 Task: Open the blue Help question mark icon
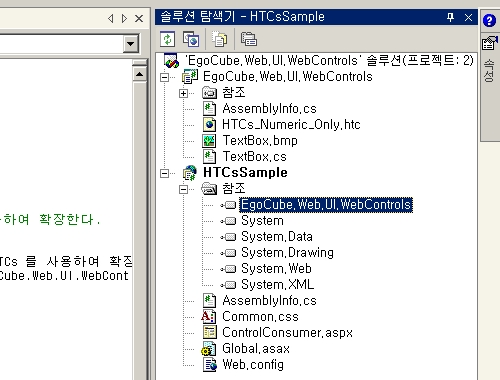pos(489,21)
